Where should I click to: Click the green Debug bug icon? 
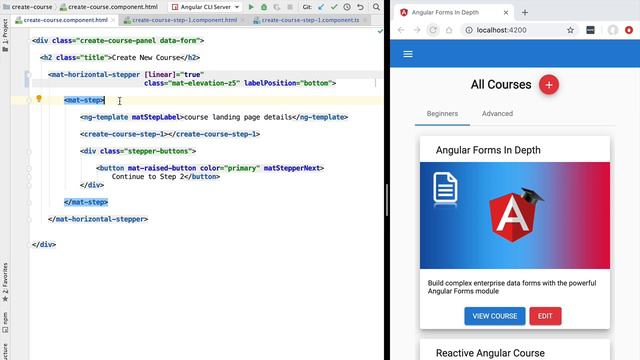pyautogui.click(x=264, y=7)
